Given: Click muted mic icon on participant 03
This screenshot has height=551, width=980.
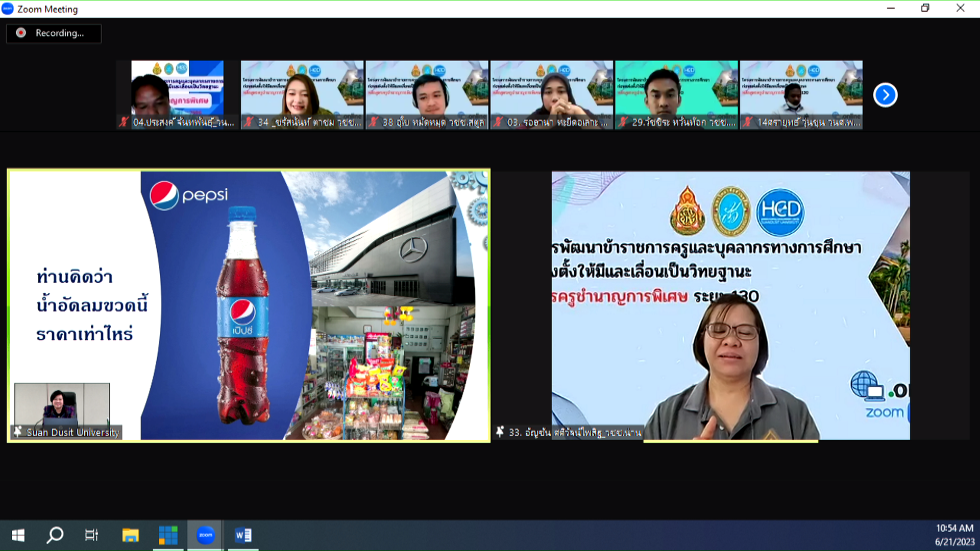Looking at the screenshot, I should click(498, 122).
